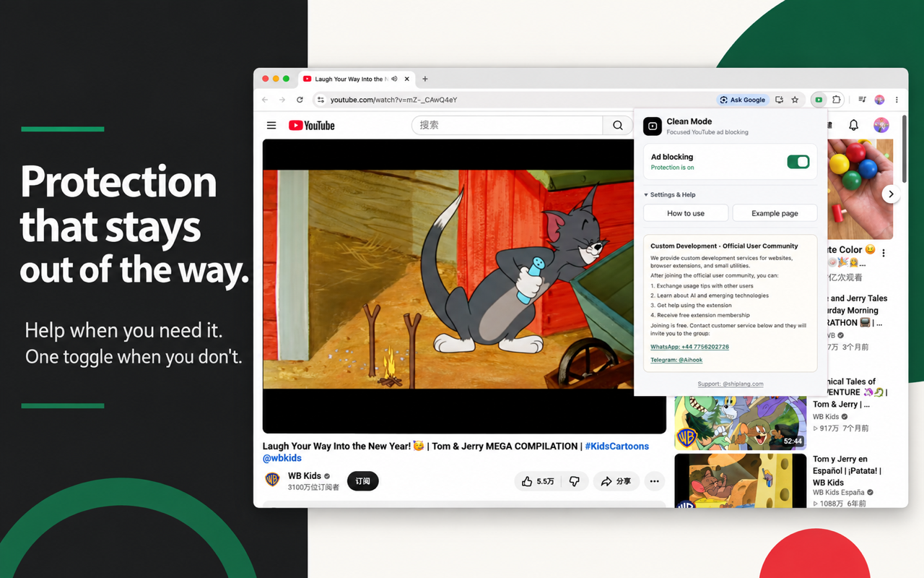This screenshot has width=924, height=578.
Task: Open YouTube notifications bell
Action: coord(853,125)
